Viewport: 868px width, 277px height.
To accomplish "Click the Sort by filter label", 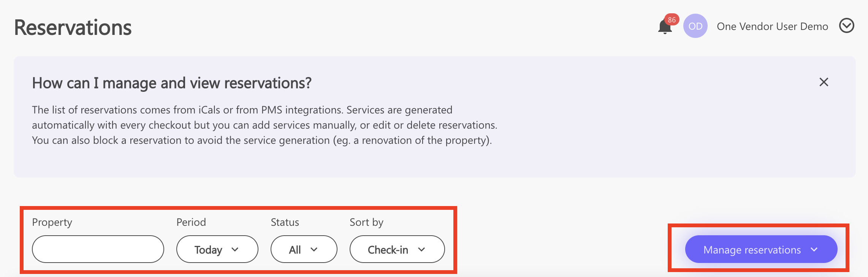I will point(367,222).
